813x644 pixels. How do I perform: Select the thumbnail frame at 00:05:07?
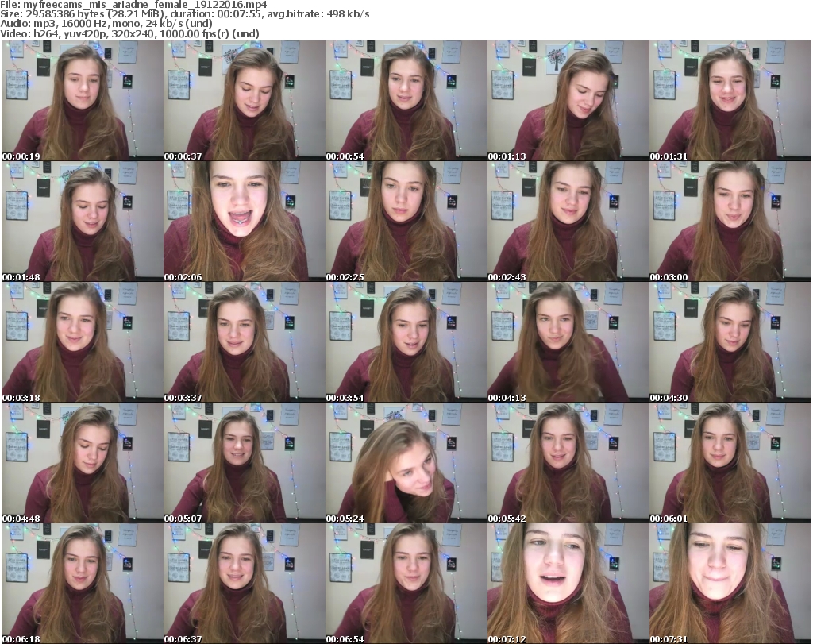[x=245, y=463]
